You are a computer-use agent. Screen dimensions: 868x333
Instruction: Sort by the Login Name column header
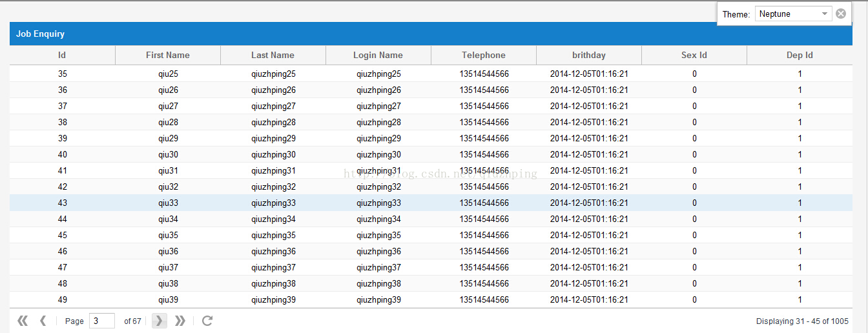click(378, 55)
